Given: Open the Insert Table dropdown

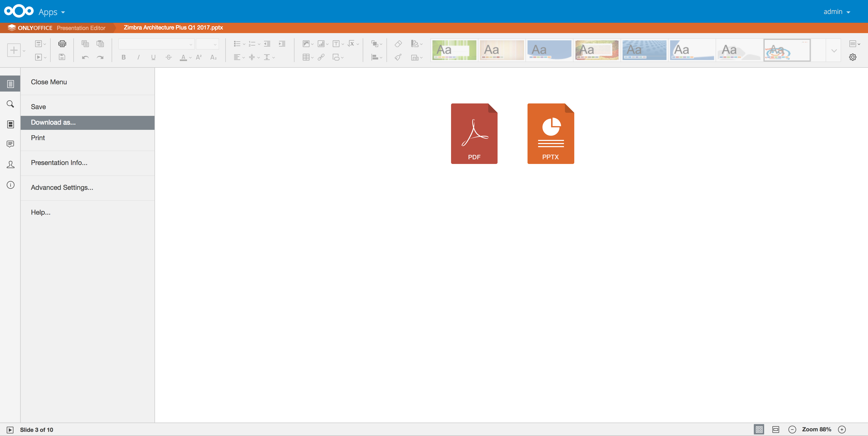Looking at the screenshot, I should tap(308, 57).
